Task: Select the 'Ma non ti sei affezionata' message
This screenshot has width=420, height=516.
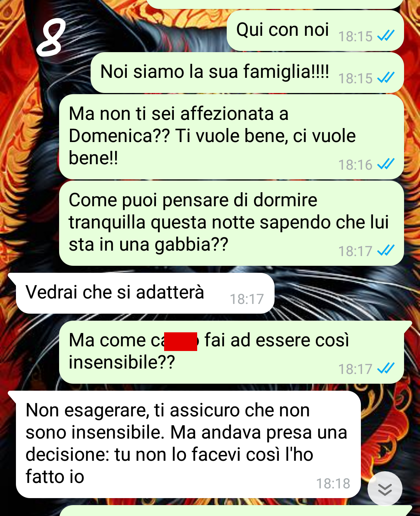Action: pos(231,137)
